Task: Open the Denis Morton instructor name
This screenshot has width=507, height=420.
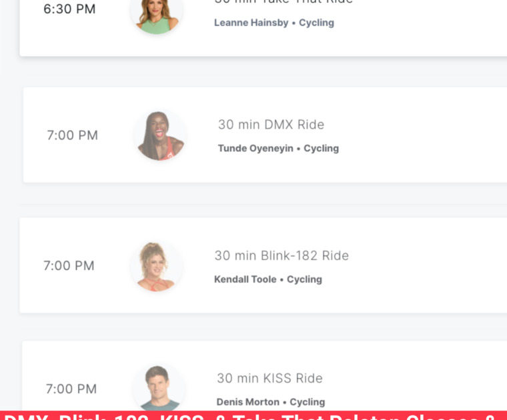Action: click(x=248, y=402)
